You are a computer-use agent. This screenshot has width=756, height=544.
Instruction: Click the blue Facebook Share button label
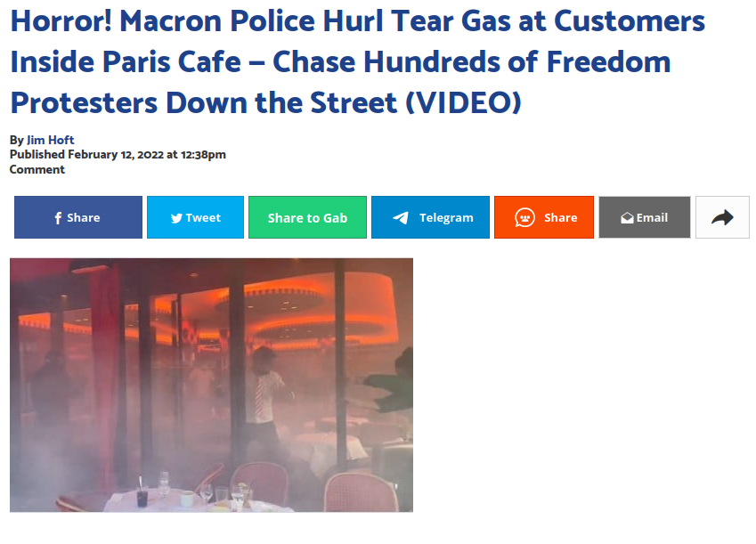[x=84, y=218]
